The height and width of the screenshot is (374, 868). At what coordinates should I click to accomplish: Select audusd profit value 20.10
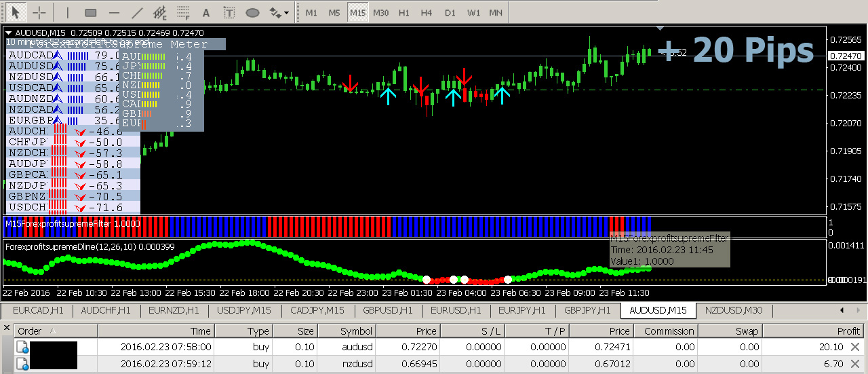coord(831,347)
